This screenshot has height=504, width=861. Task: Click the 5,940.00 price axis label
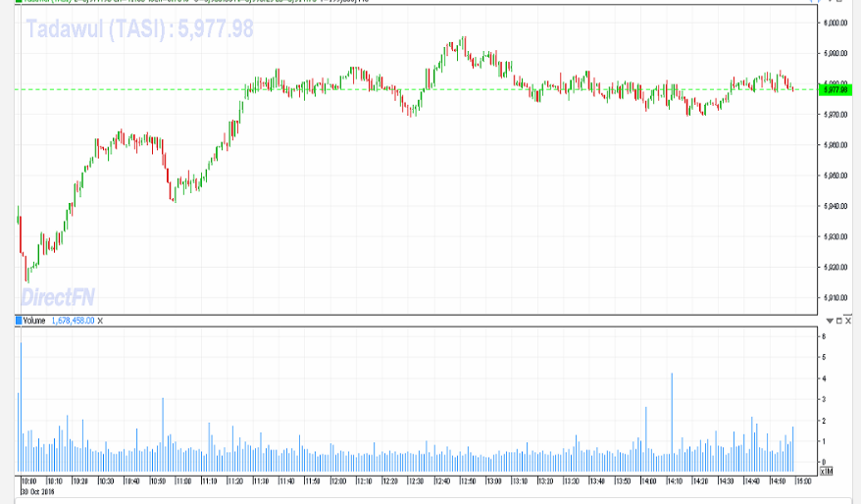[x=836, y=207]
